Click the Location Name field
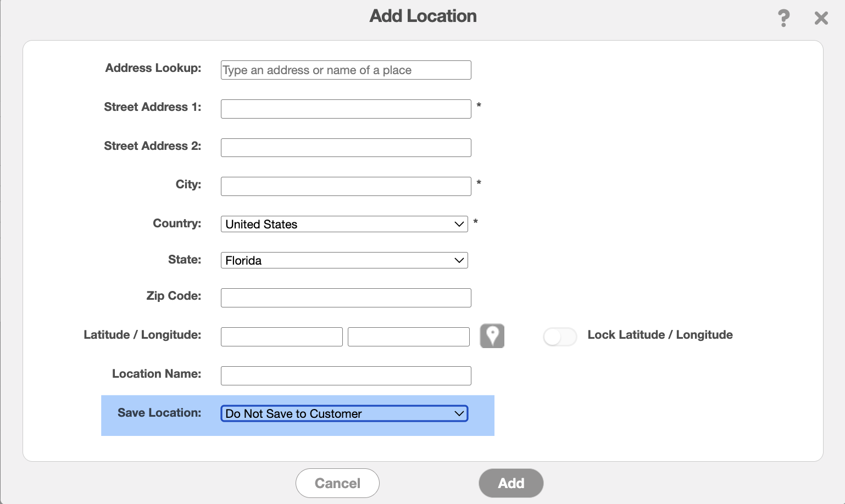This screenshot has height=504, width=845. click(x=346, y=376)
